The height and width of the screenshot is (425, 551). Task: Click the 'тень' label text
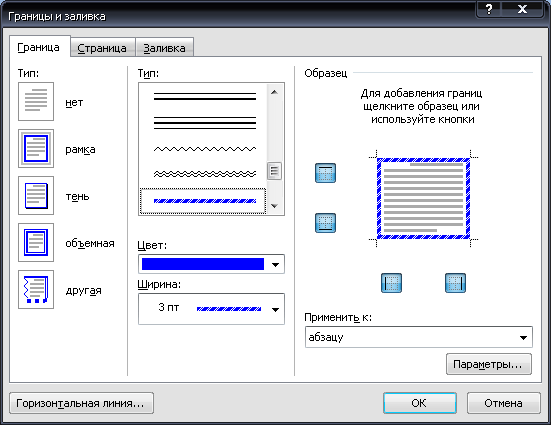77,197
